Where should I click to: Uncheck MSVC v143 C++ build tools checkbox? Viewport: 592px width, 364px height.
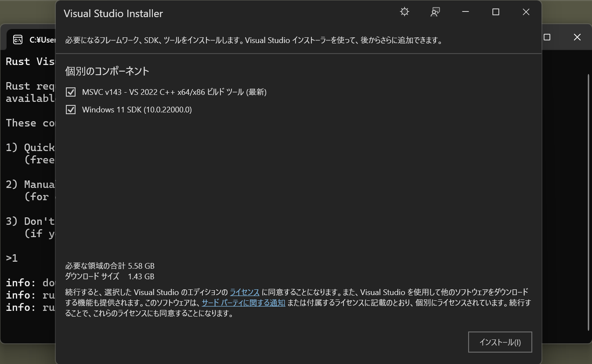[71, 92]
